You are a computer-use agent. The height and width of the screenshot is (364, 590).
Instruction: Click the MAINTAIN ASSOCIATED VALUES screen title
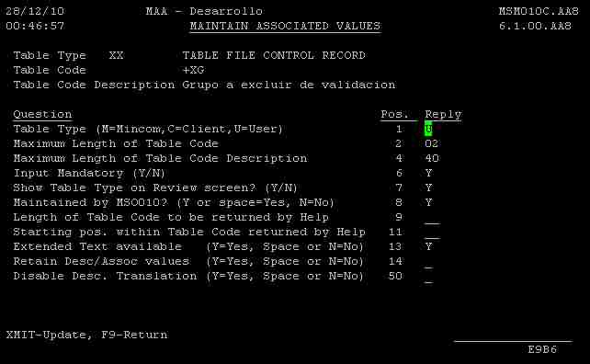pyautogui.click(x=285, y=26)
